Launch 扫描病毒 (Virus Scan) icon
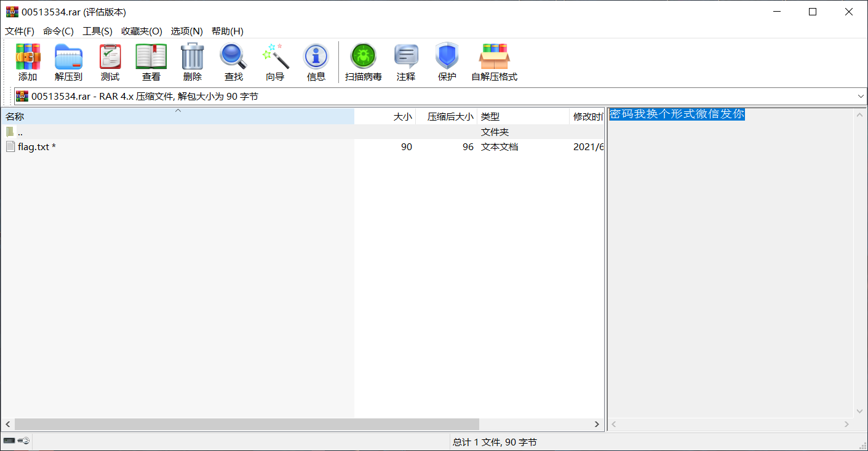Viewport: 868px width, 451px height. tap(363, 62)
